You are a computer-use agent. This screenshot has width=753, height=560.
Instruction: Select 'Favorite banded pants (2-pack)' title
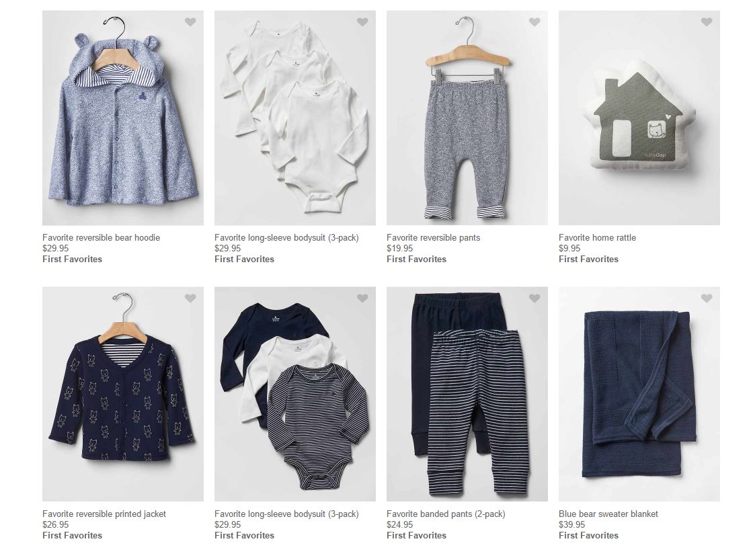[x=446, y=514]
